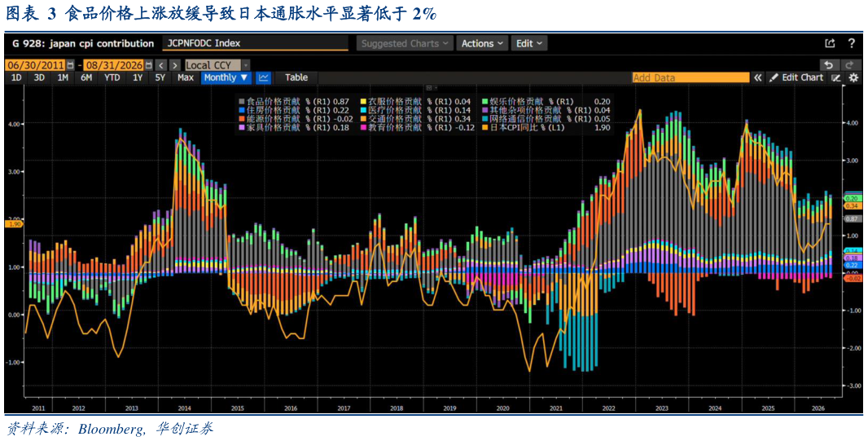Click the orange 日本CPI同比 legend swatch

[484, 127]
